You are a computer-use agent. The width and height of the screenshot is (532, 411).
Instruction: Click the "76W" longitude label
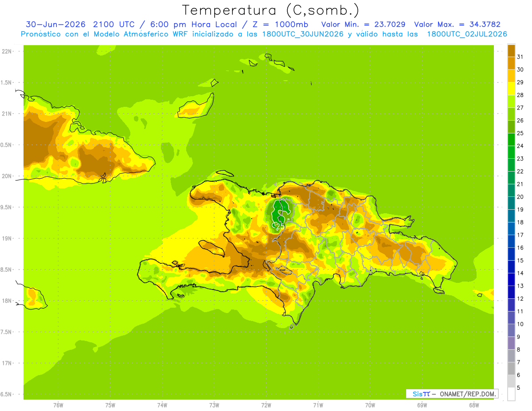tap(58, 405)
